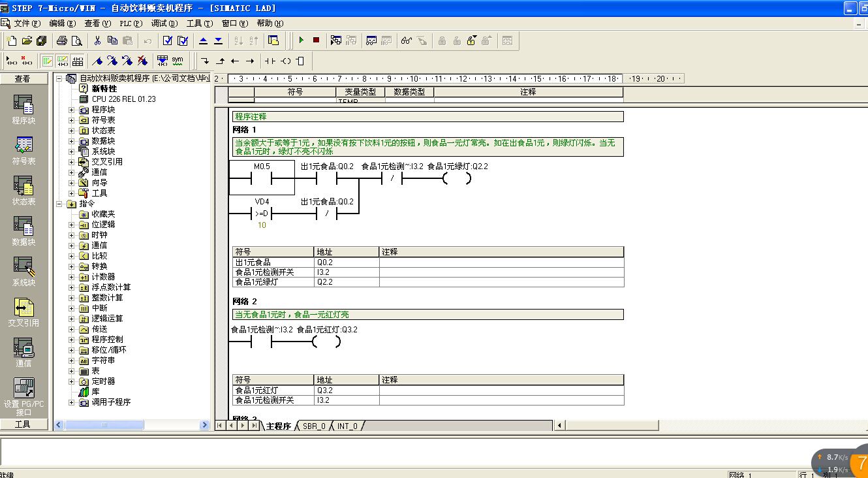Expand the 程序块 tree node
868x478 pixels.
tap(72, 110)
